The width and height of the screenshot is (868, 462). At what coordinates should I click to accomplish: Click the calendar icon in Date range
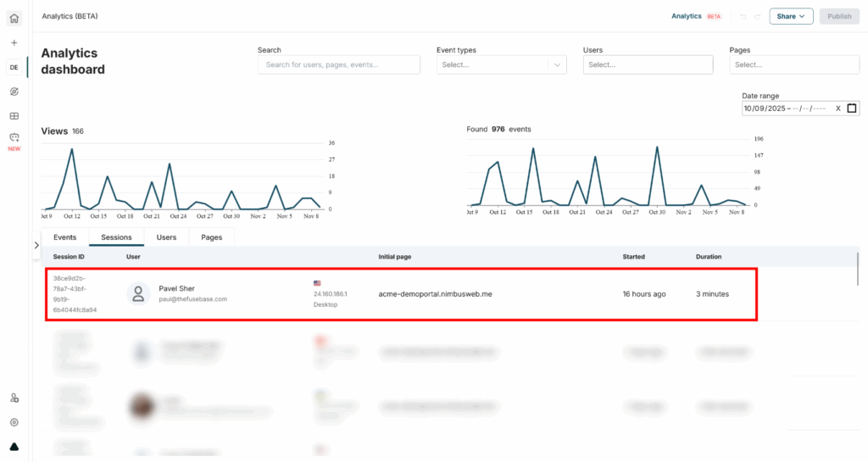[x=852, y=109]
